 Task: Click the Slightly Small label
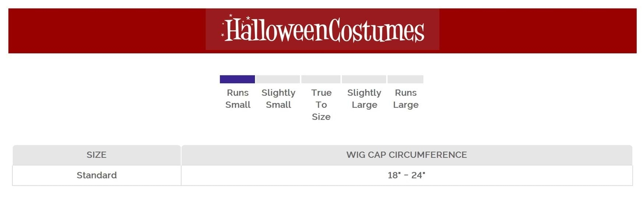click(x=279, y=99)
